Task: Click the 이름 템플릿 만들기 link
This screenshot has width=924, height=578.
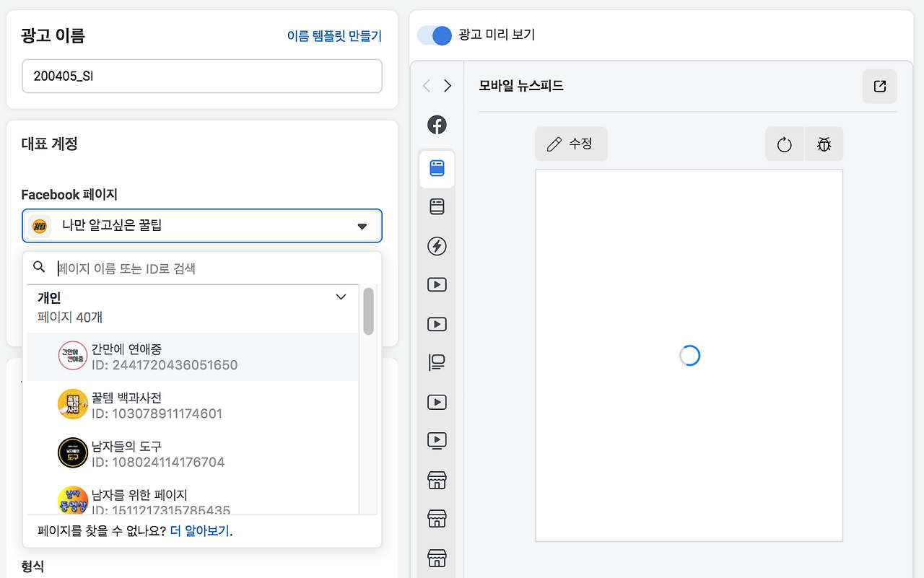Action: point(334,36)
